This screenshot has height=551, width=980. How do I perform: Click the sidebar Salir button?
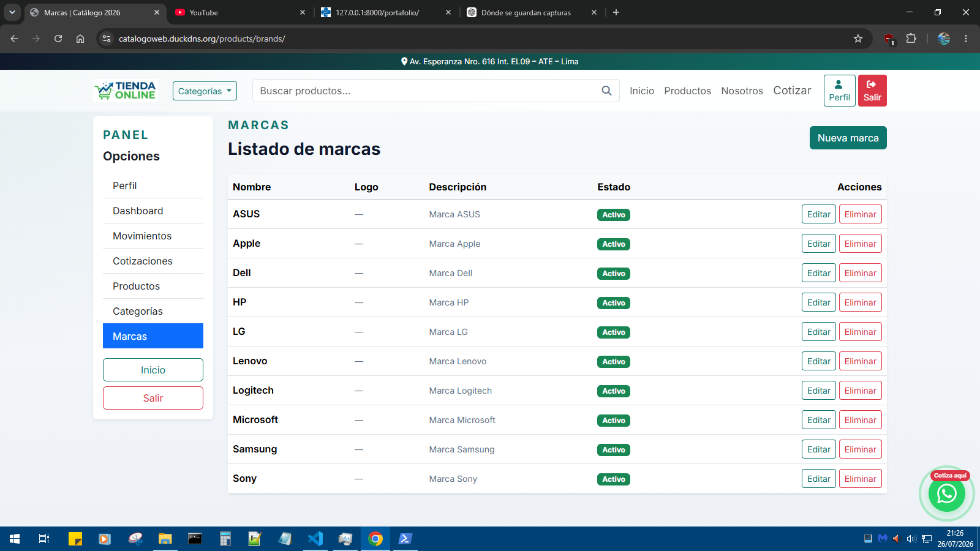(x=153, y=398)
